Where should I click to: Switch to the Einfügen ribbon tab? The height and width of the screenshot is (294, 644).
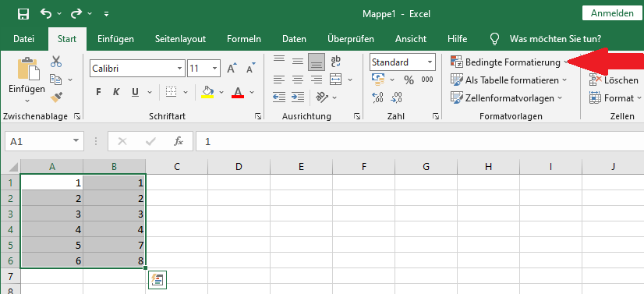116,39
